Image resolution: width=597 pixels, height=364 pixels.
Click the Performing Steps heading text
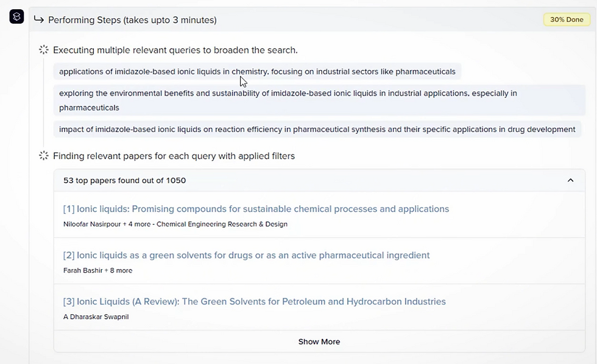pos(132,20)
